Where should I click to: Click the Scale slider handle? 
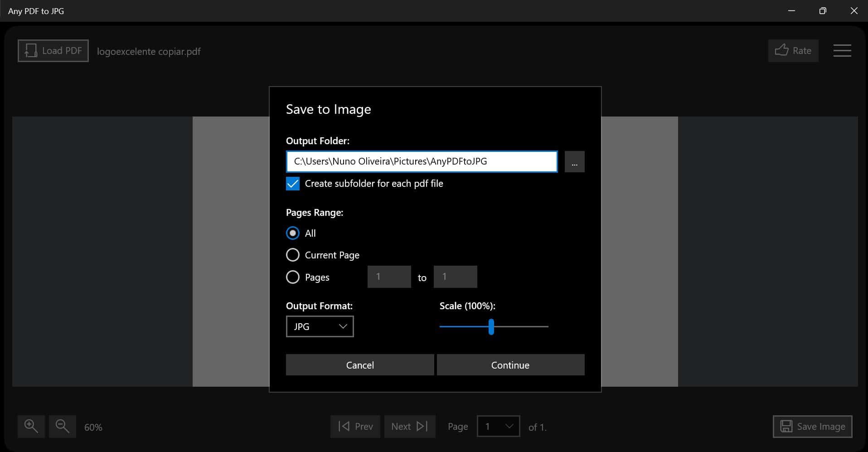pyautogui.click(x=491, y=326)
